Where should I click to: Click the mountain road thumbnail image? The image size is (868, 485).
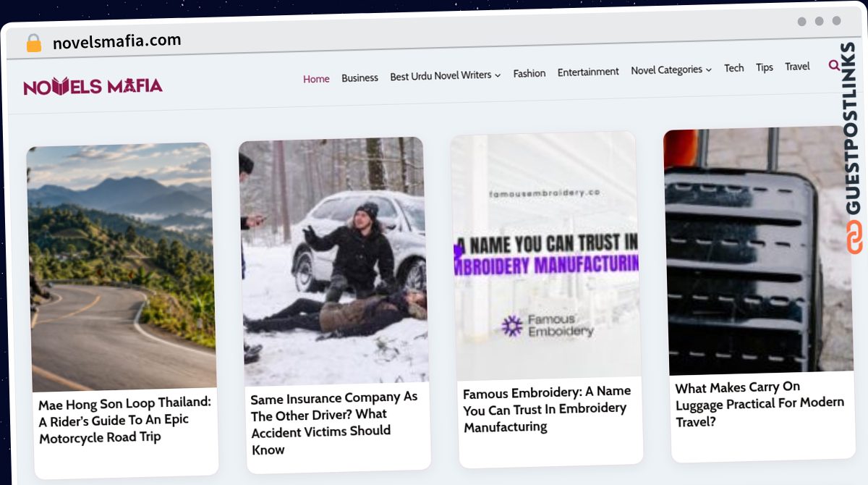click(121, 267)
